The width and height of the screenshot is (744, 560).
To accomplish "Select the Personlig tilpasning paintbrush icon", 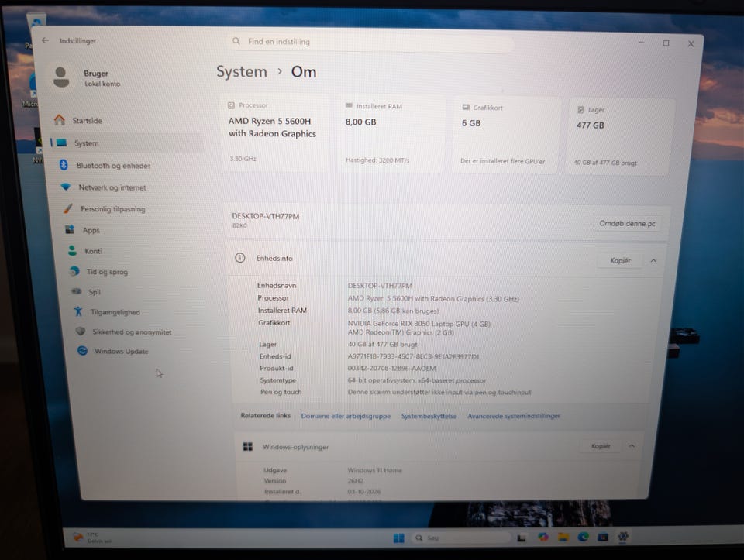I will tap(68, 208).
